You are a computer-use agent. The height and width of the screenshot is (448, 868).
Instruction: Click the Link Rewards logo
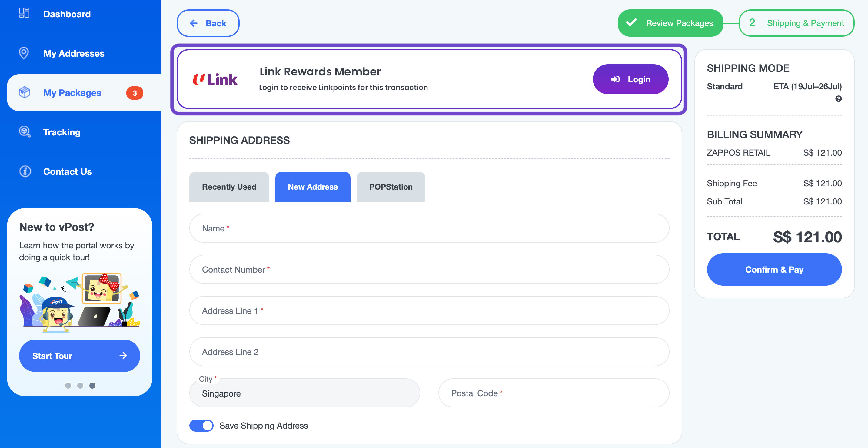pyautogui.click(x=215, y=79)
